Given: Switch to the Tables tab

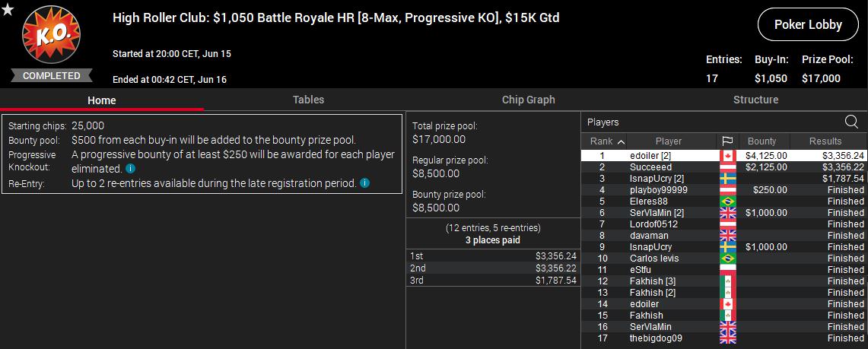Looking at the screenshot, I should 308,100.
